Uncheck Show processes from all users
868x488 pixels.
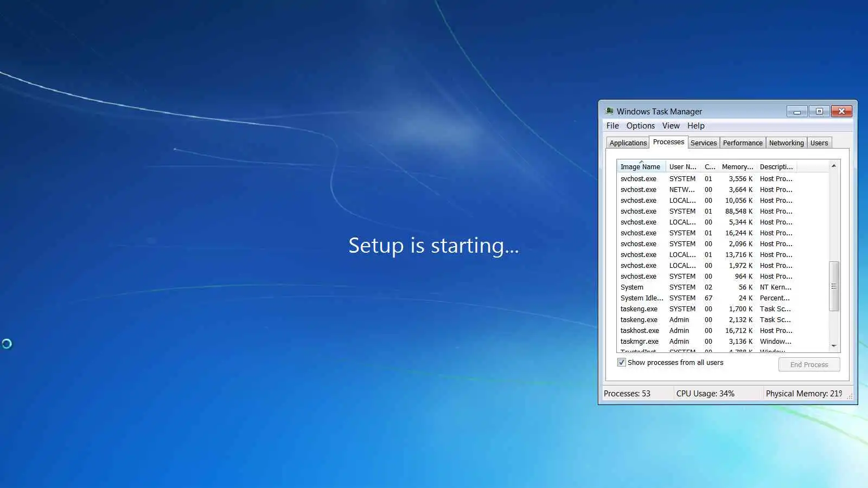[x=622, y=363]
